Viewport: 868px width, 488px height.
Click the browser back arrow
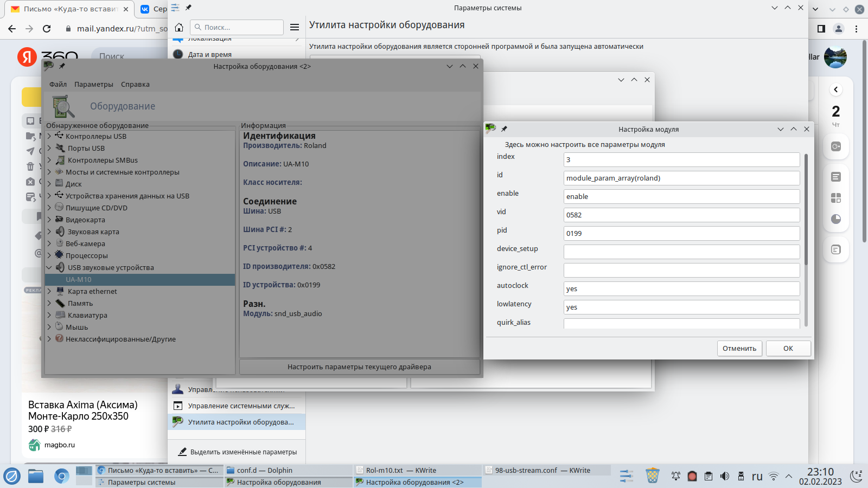tap(12, 28)
